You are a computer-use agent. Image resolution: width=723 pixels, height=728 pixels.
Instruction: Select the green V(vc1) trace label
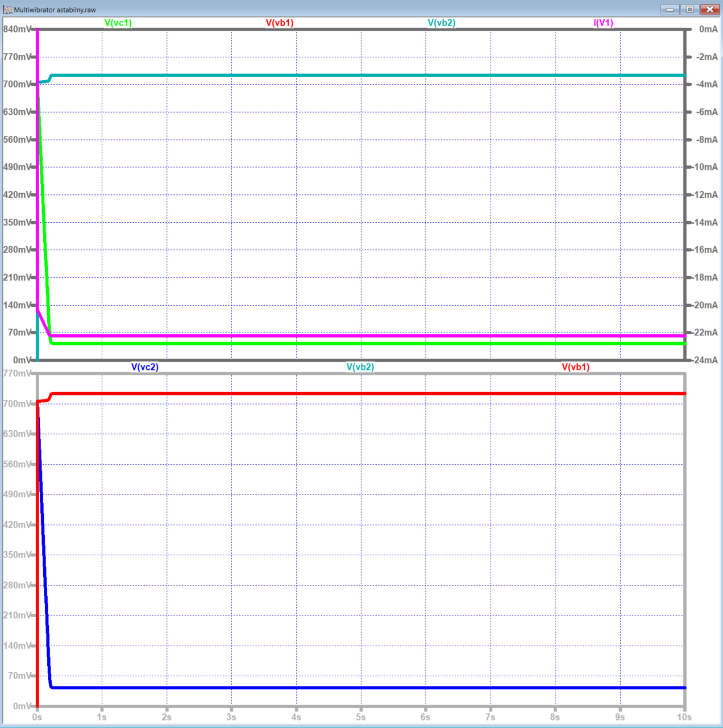click(118, 23)
